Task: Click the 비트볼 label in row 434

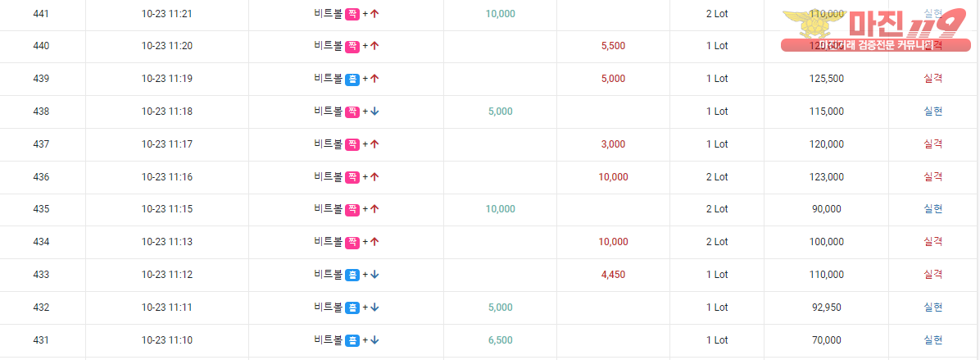Action: 328,242
